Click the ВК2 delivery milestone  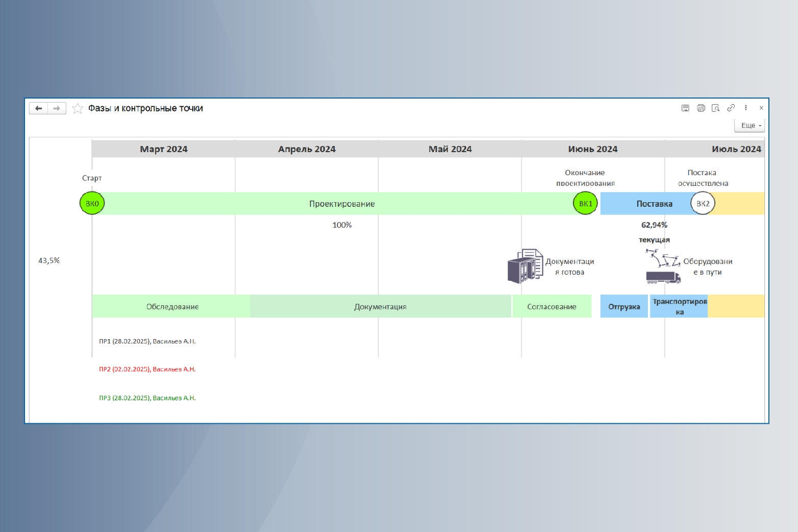click(x=703, y=203)
